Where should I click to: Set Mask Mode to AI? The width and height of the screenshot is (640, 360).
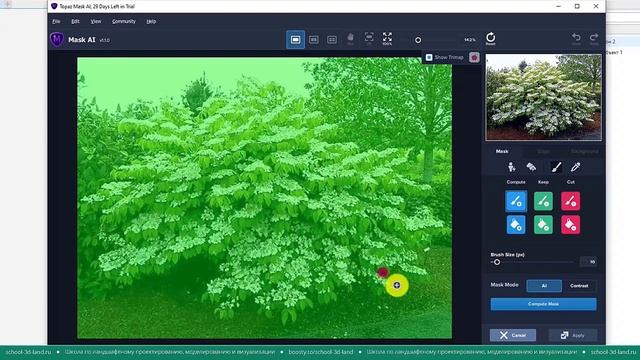click(x=544, y=286)
